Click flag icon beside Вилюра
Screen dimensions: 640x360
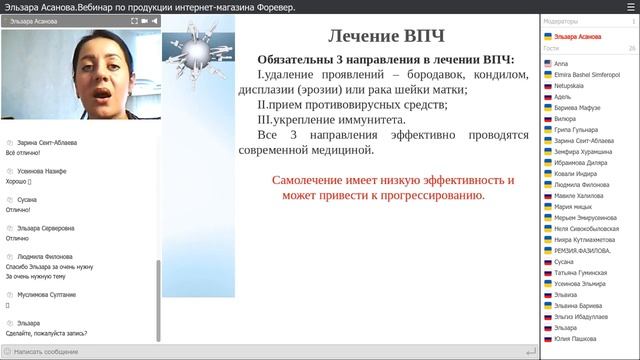coord(548,119)
